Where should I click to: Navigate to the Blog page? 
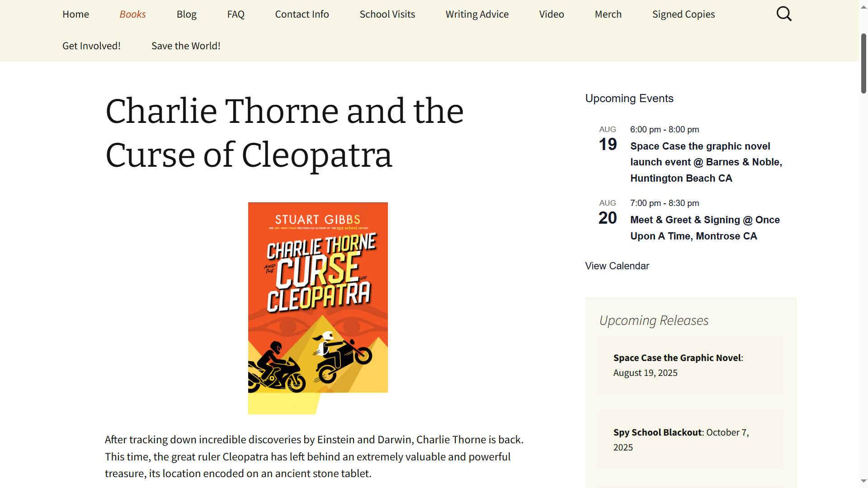(186, 14)
